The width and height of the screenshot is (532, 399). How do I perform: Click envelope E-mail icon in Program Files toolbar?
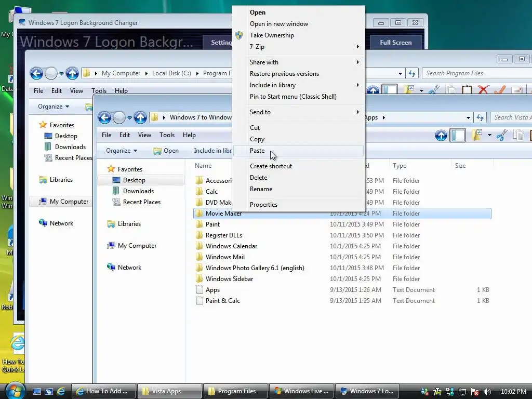[516, 90]
